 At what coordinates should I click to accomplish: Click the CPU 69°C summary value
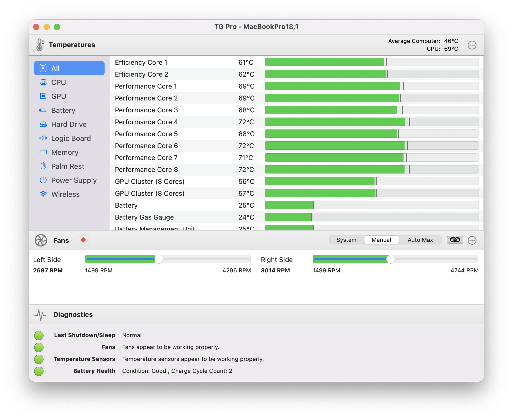pyautogui.click(x=451, y=49)
